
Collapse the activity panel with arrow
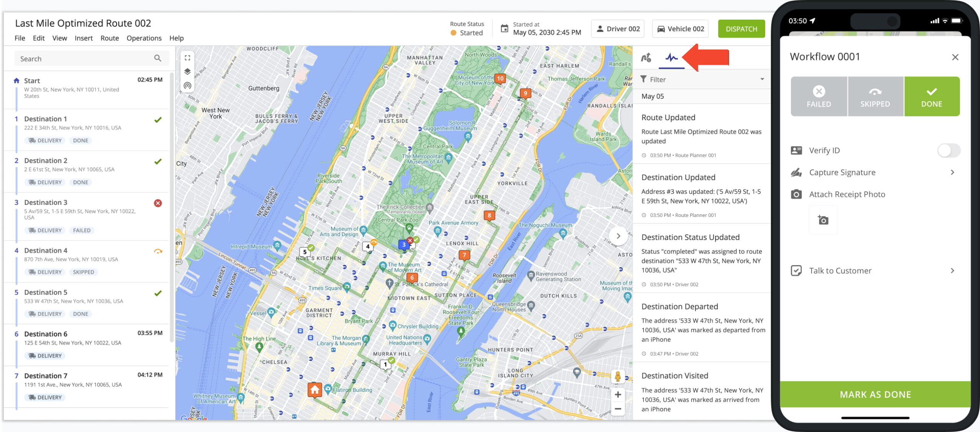(x=618, y=236)
